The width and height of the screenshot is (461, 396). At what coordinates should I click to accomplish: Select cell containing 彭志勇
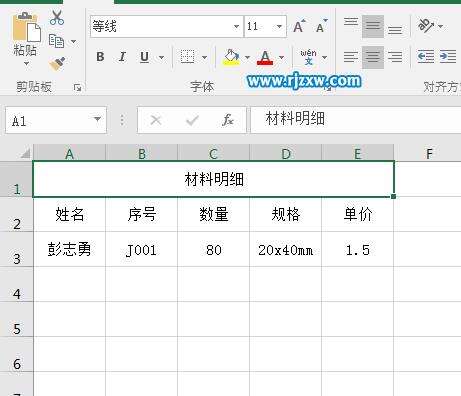(69, 249)
